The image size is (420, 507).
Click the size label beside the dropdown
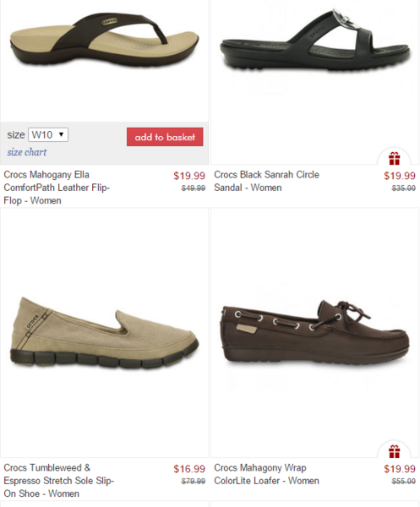[16, 134]
